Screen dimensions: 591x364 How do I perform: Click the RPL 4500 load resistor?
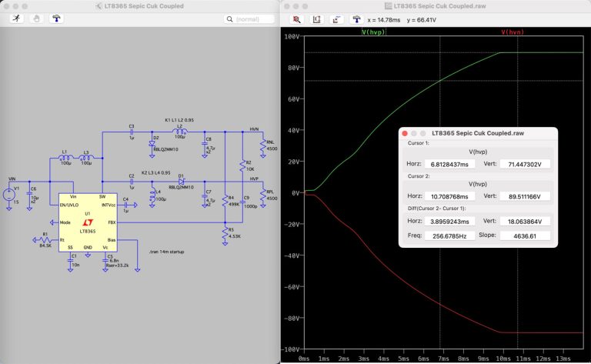(x=263, y=195)
